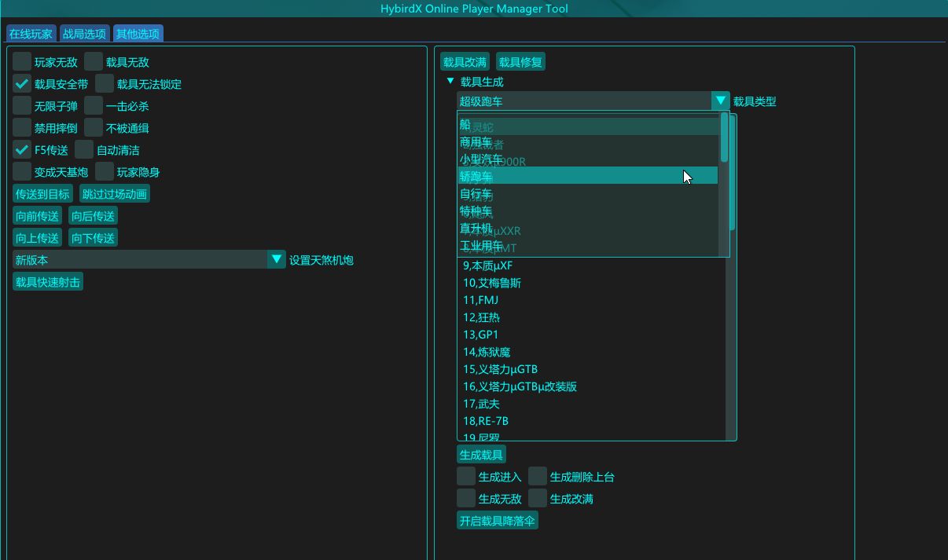Switch to the 在线玩家 tab
This screenshot has width=948, height=560.
31,34
